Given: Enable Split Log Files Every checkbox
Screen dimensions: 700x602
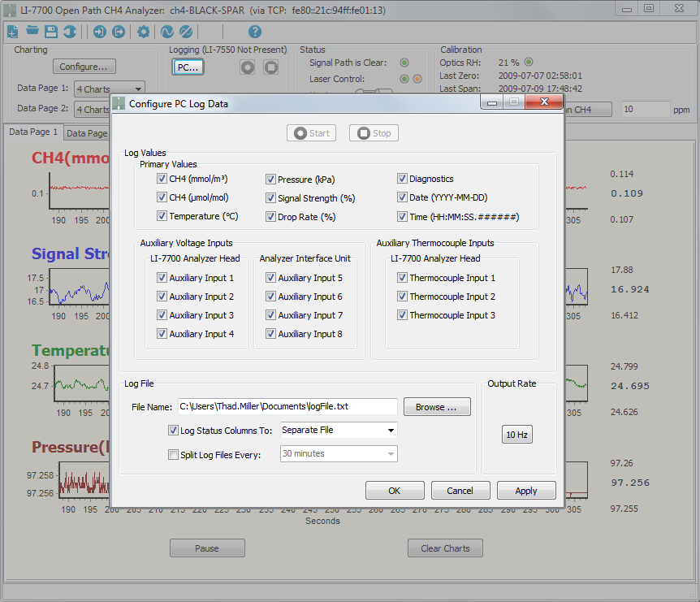Looking at the screenshot, I should click(x=173, y=455).
